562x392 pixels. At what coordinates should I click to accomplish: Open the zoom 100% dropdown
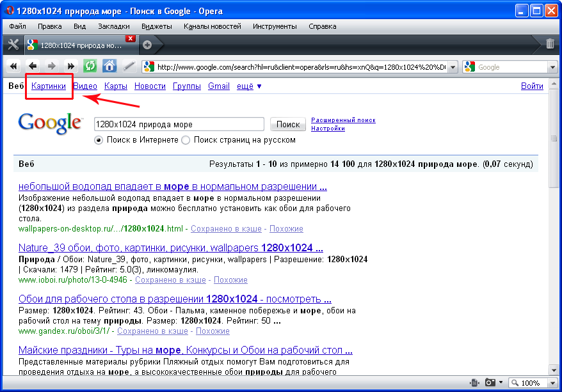pyautogui.click(x=552, y=382)
